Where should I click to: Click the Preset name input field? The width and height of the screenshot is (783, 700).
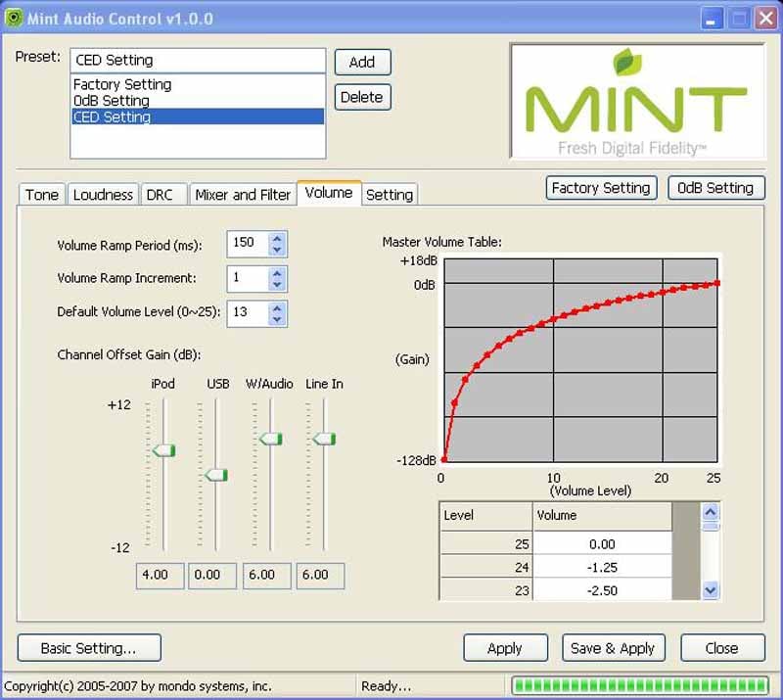pyautogui.click(x=197, y=61)
